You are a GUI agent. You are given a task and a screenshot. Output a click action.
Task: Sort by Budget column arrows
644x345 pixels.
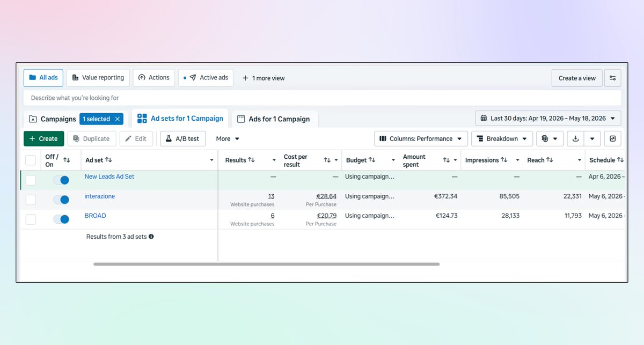pyautogui.click(x=372, y=160)
